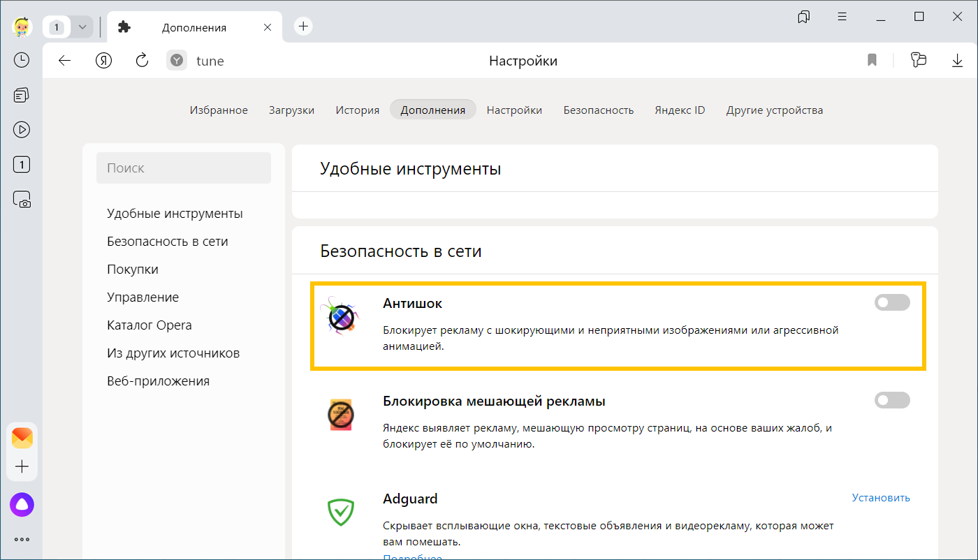
Task: Open the history clock icon in sidebar
Action: (22, 60)
